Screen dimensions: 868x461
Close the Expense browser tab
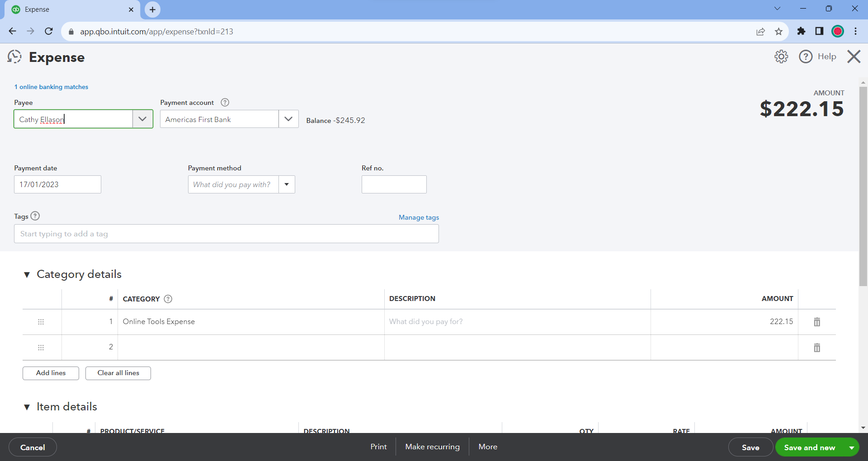coord(131,9)
